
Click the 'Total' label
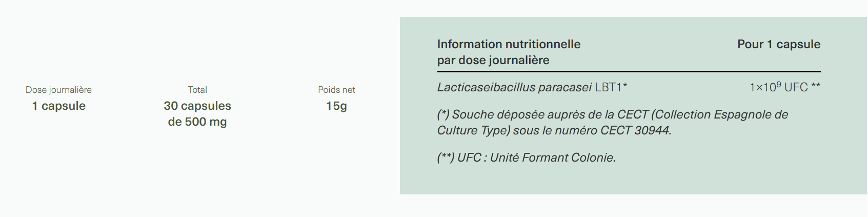pyautogui.click(x=197, y=90)
